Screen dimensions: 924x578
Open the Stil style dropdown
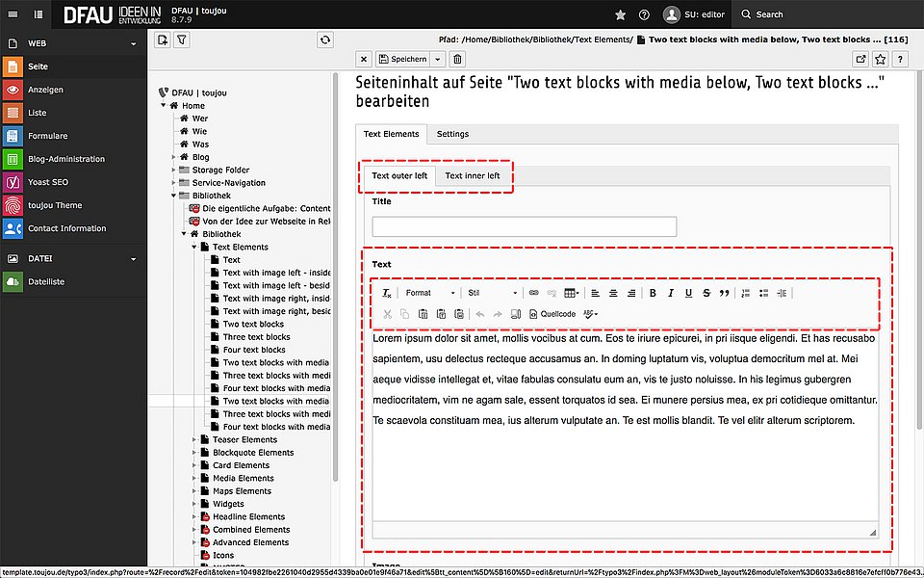click(492, 293)
